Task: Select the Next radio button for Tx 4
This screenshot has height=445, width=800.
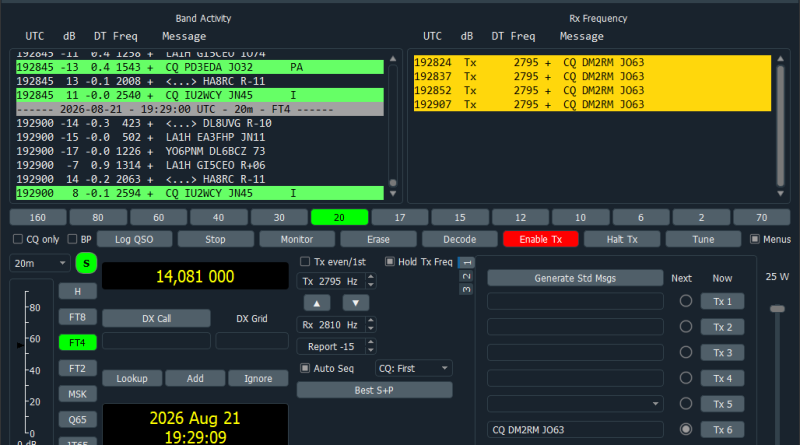Action: point(686,378)
